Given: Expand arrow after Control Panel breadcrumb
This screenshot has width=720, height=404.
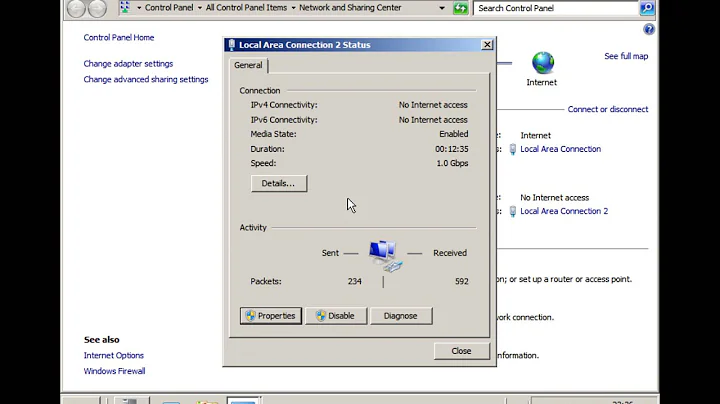Looking at the screenshot, I should coord(200,8).
